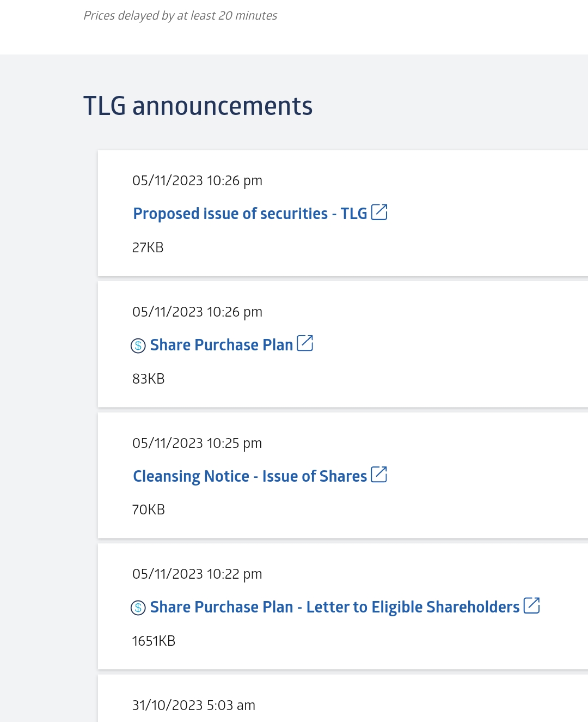Open external-link icon beside Proposed issue of securities

pos(379,212)
